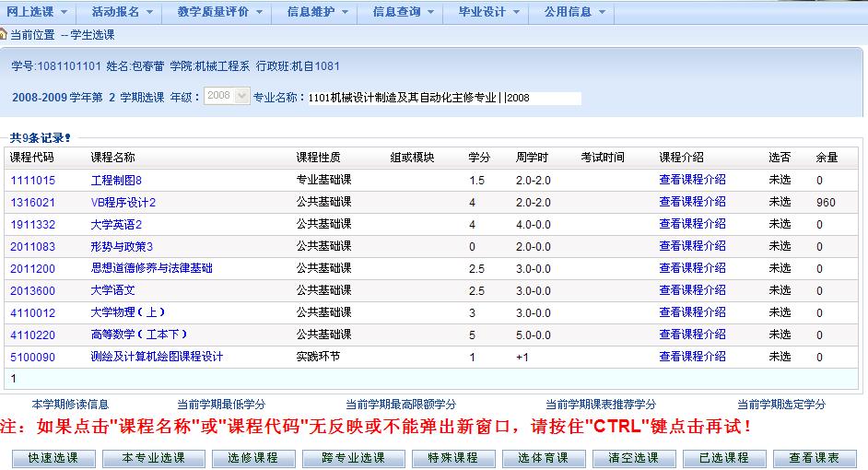The image size is (868, 470).
Task: Open course code 1111015 link
Action: point(32,180)
